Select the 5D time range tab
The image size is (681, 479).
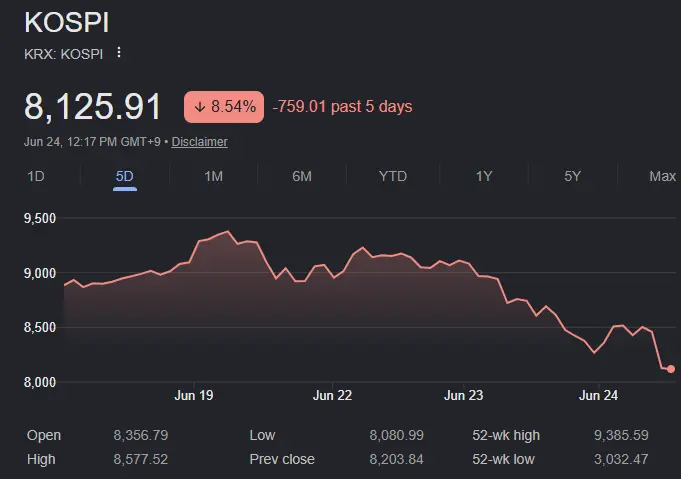pyautogui.click(x=125, y=176)
